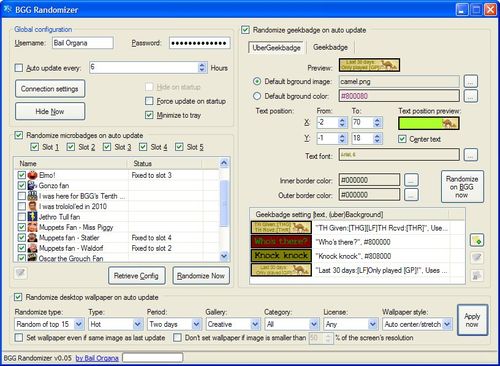The width and height of the screenshot is (500, 366).
Task: Toggle Minimize to tray checkbox
Action: pyautogui.click(x=149, y=115)
